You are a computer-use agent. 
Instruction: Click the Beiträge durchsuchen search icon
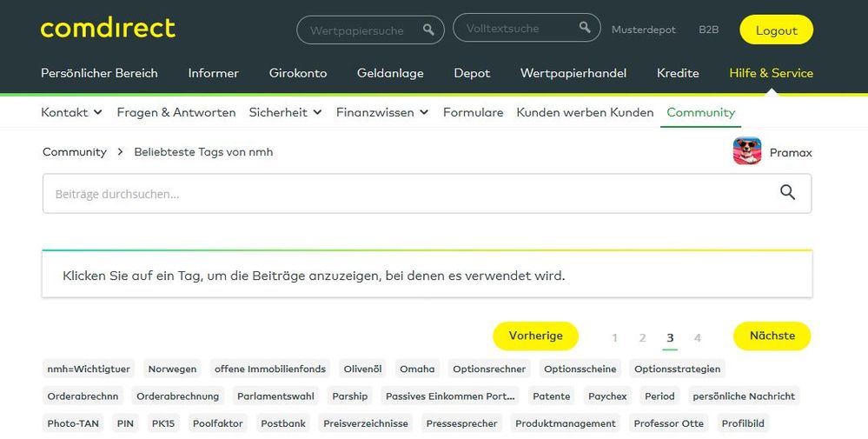[787, 193]
